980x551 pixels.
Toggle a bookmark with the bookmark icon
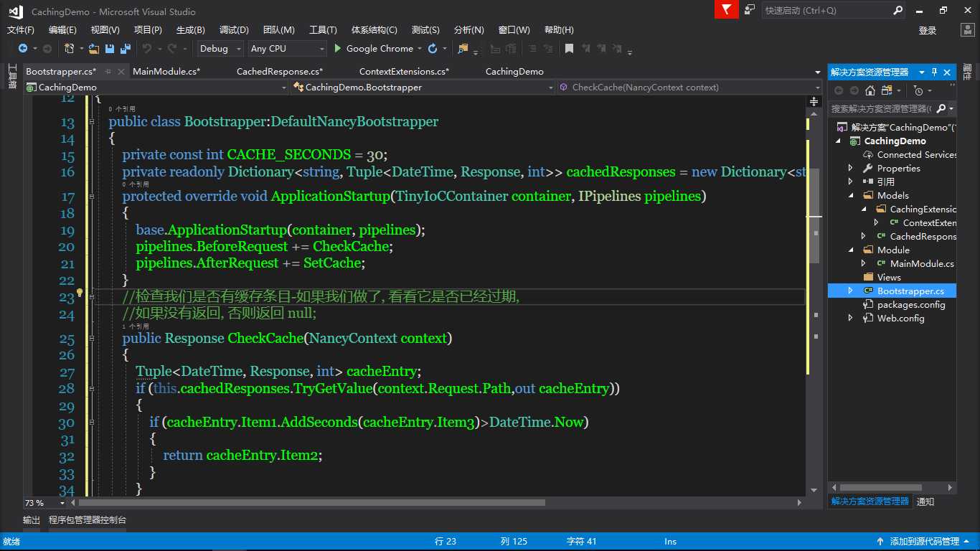pyautogui.click(x=569, y=49)
